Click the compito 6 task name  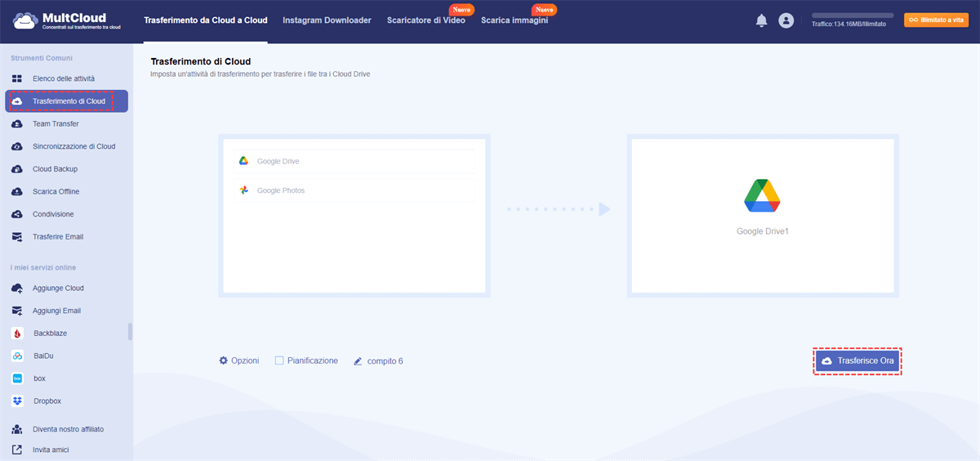tap(385, 360)
